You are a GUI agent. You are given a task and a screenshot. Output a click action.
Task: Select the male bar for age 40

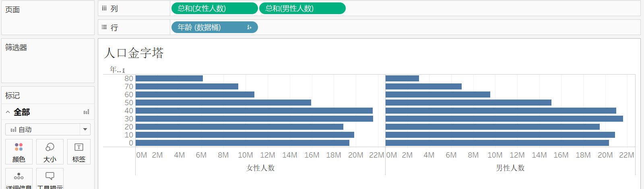501,111
